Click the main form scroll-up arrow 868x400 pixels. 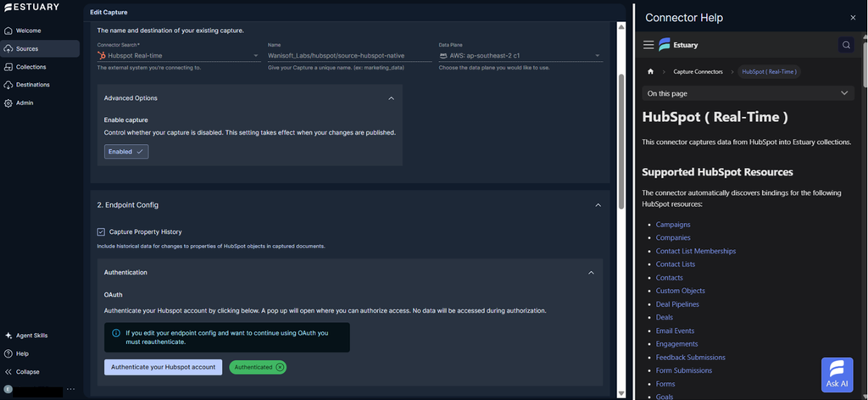pyautogui.click(x=621, y=27)
